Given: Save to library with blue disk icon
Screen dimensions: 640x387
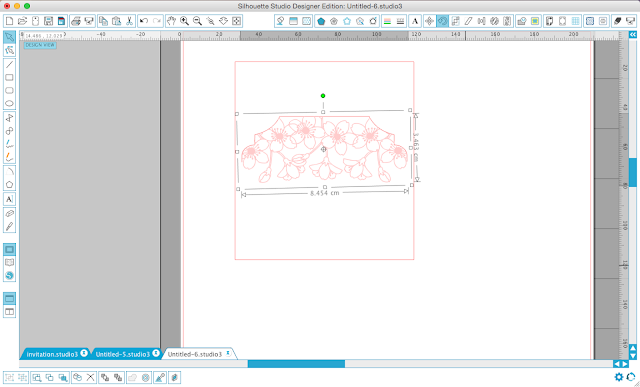Looking at the screenshot, I should tap(61, 21).
